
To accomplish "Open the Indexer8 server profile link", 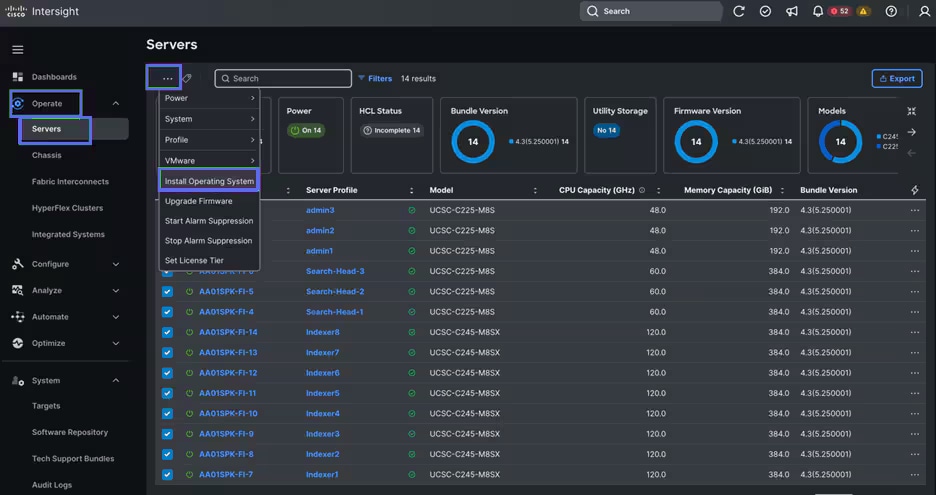I will pos(322,332).
